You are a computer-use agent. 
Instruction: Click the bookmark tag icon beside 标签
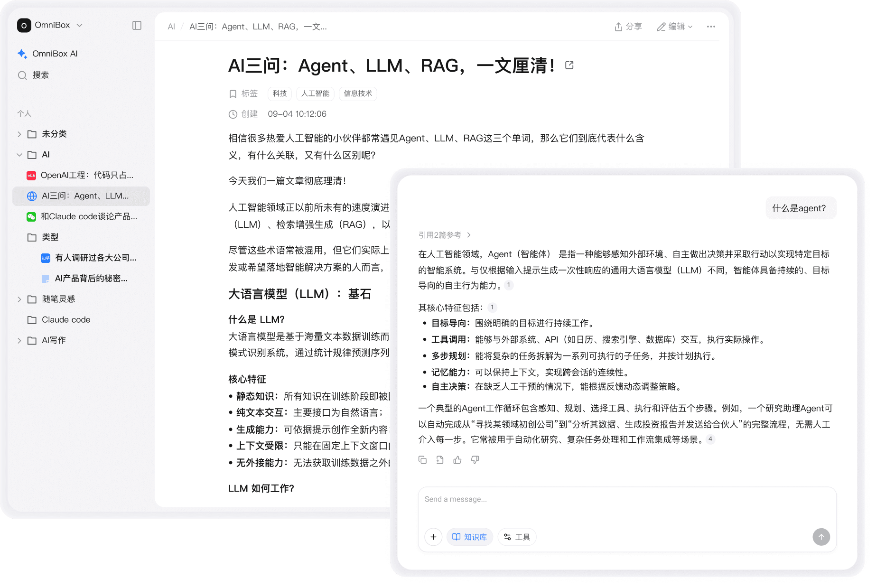point(233,94)
